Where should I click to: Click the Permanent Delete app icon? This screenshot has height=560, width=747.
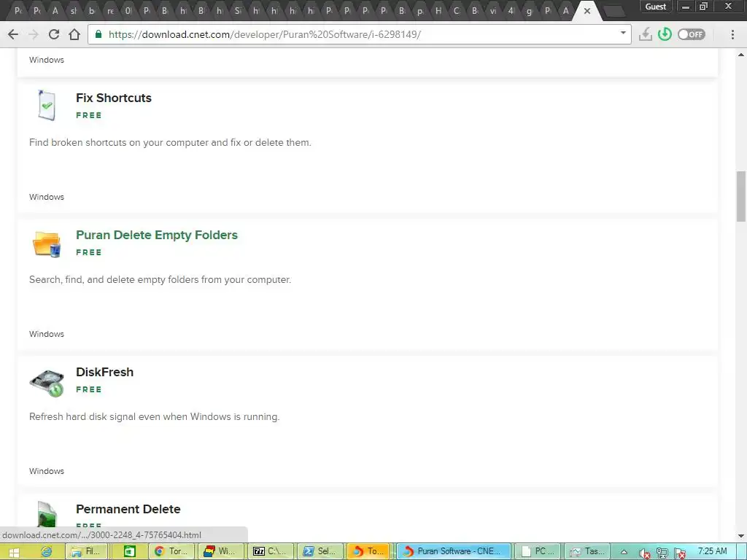pos(47,514)
